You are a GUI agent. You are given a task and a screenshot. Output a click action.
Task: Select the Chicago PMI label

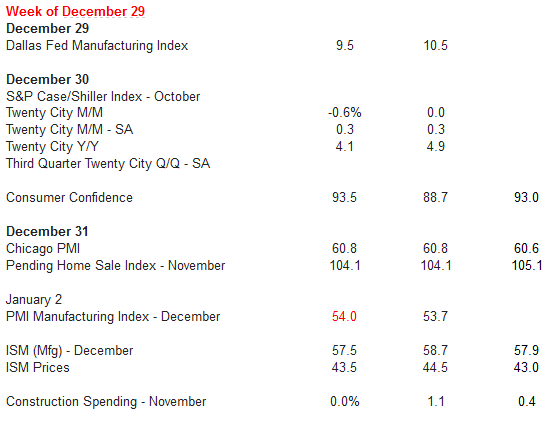coord(43,249)
